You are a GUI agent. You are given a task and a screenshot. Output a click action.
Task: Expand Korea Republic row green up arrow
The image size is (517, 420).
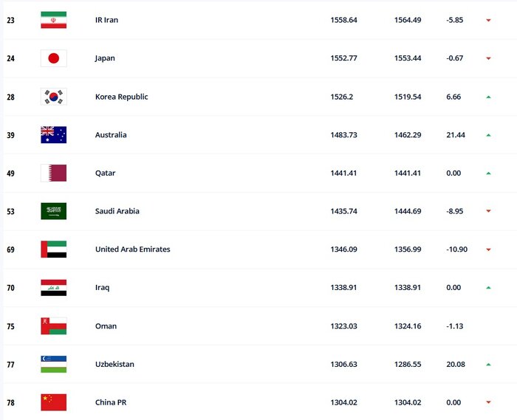point(488,97)
